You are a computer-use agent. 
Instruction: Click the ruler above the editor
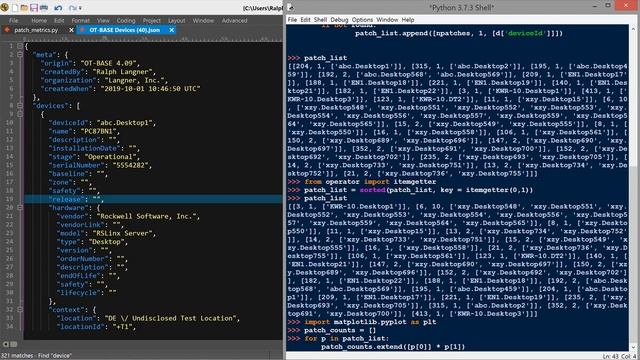[x=153, y=38]
